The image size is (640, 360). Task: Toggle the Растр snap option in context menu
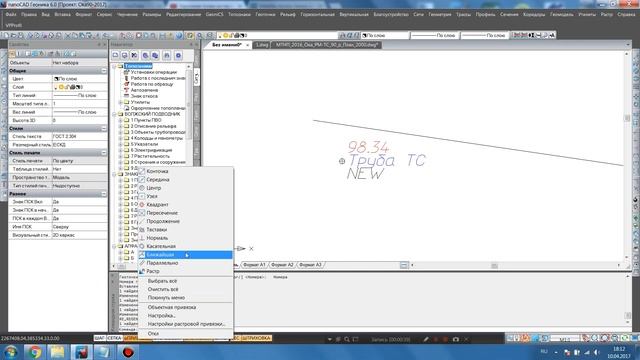coord(186,271)
